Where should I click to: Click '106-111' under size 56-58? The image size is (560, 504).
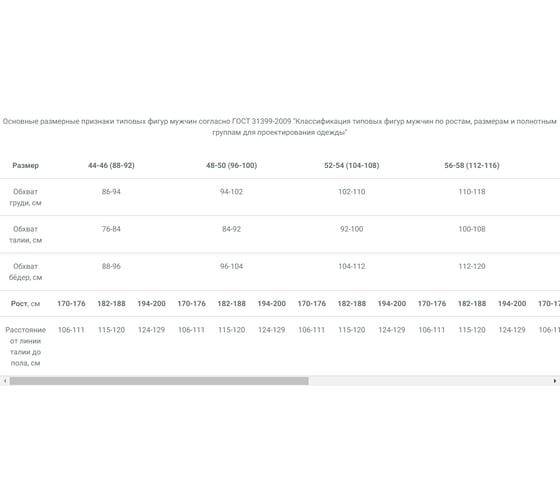pyautogui.click(x=432, y=330)
